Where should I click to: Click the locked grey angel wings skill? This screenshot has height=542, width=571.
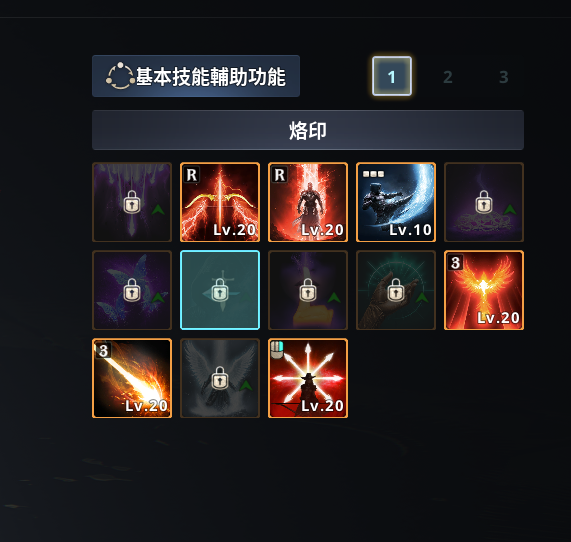pyautogui.click(x=220, y=378)
